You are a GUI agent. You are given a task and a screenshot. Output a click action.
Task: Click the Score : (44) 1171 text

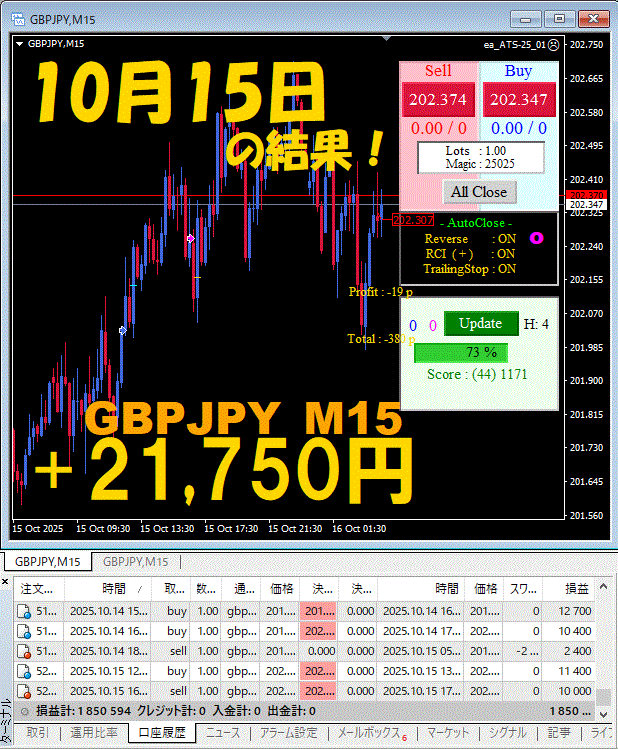coord(477,374)
